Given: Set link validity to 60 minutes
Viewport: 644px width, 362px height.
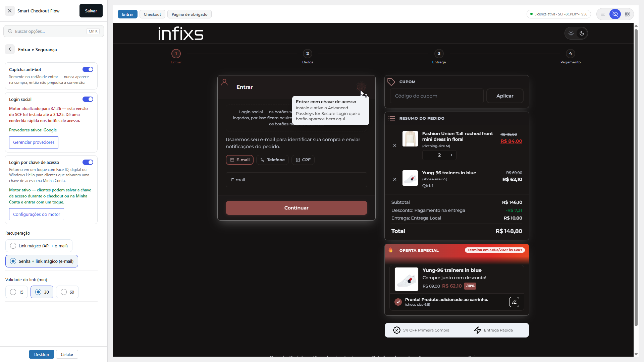Looking at the screenshot, I should [x=67, y=292].
